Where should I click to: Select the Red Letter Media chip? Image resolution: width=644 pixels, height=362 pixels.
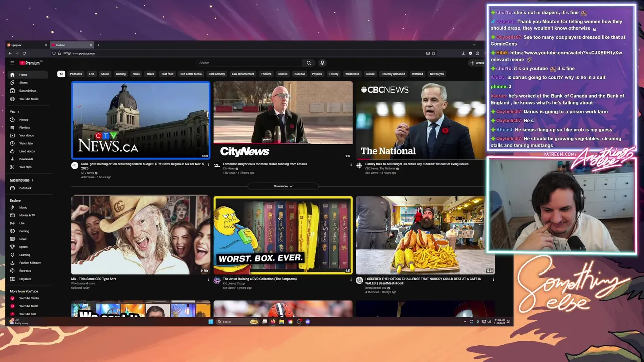pyautogui.click(x=191, y=74)
